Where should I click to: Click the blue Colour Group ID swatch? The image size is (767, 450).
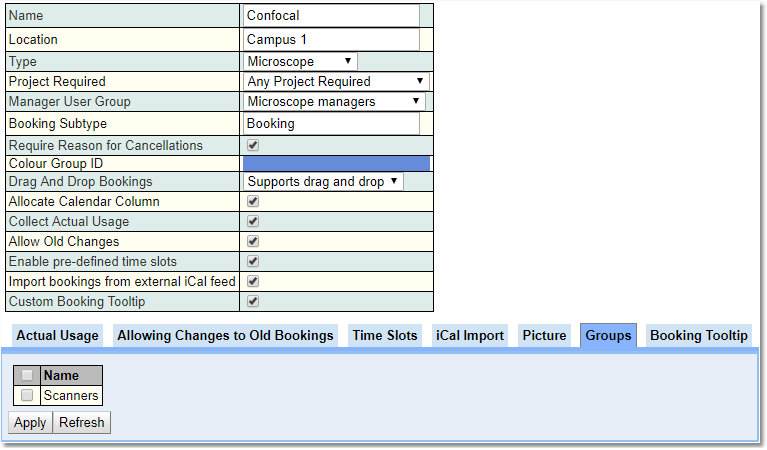pos(336,164)
